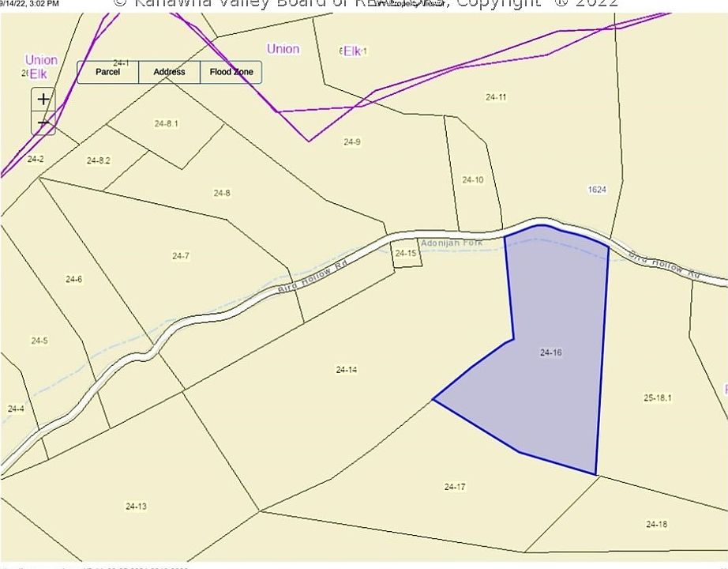Select parcel 24-10 north of the road
Screen dimensions: 728x569
(x=473, y=180)
